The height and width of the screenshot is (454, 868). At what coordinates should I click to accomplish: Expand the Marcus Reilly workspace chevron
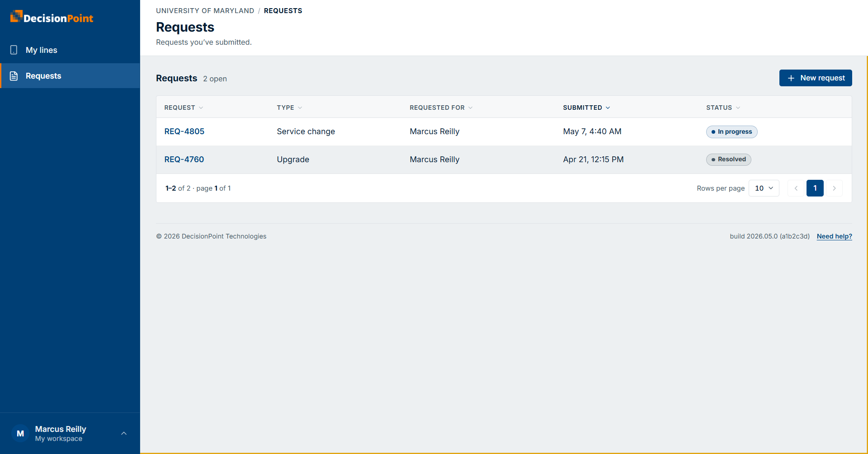(124, 434)
